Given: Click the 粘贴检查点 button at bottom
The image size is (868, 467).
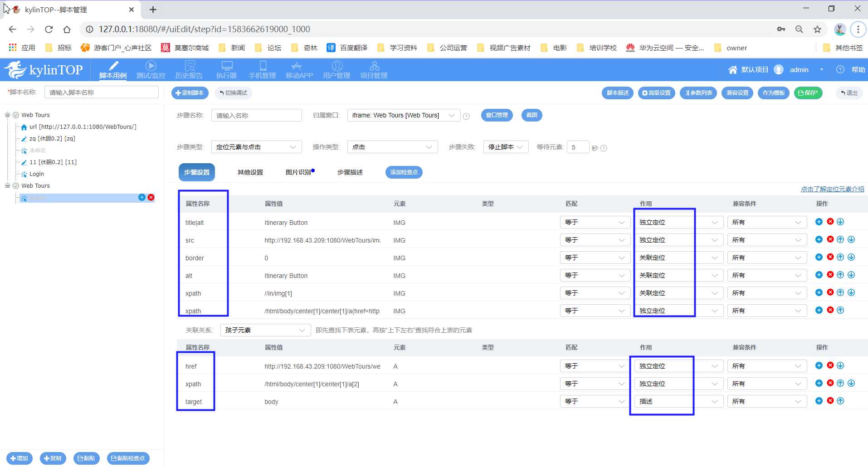Looking at the screenshot, I should coord(128,458).
